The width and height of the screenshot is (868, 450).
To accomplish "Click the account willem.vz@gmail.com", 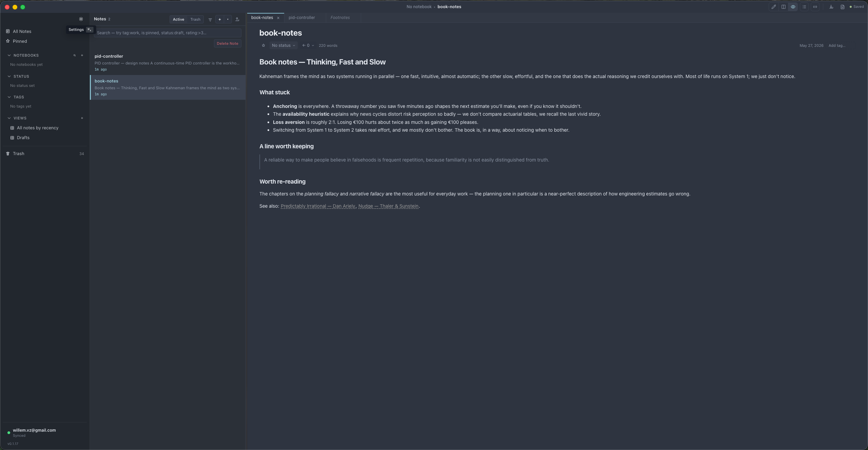I will tap(34, 430).
